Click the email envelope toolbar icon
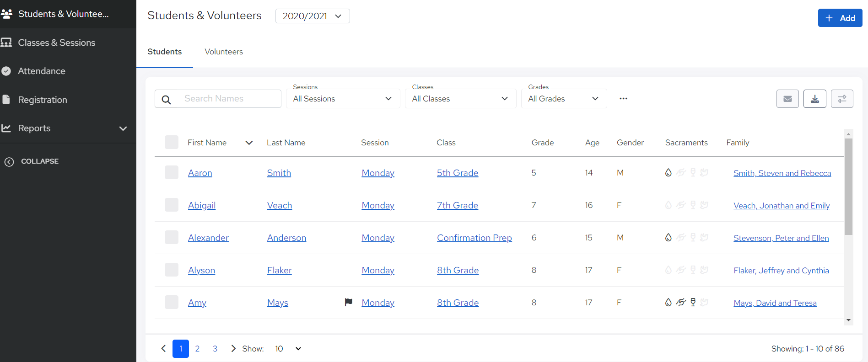The height and width of the screenshot is (362, 868). [x=787, y=99]
